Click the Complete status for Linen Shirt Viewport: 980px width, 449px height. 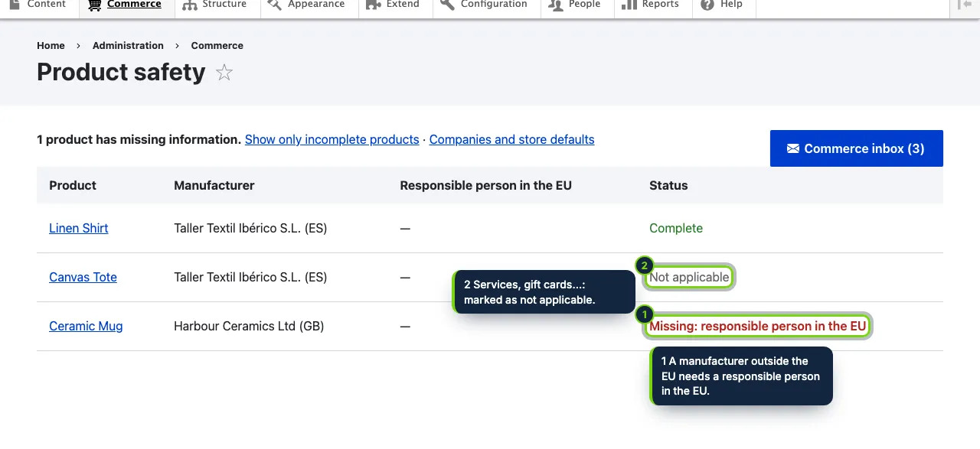click(676, 229)
